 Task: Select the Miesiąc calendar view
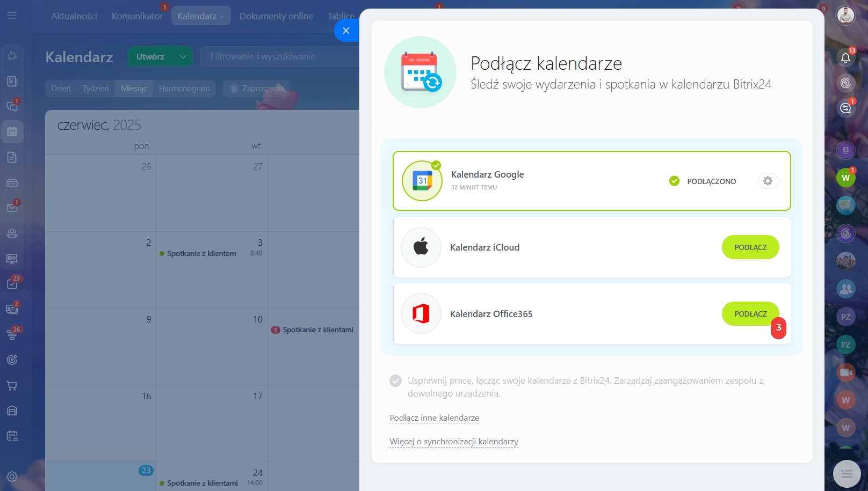pyautogui.click(x=134, y=89)
